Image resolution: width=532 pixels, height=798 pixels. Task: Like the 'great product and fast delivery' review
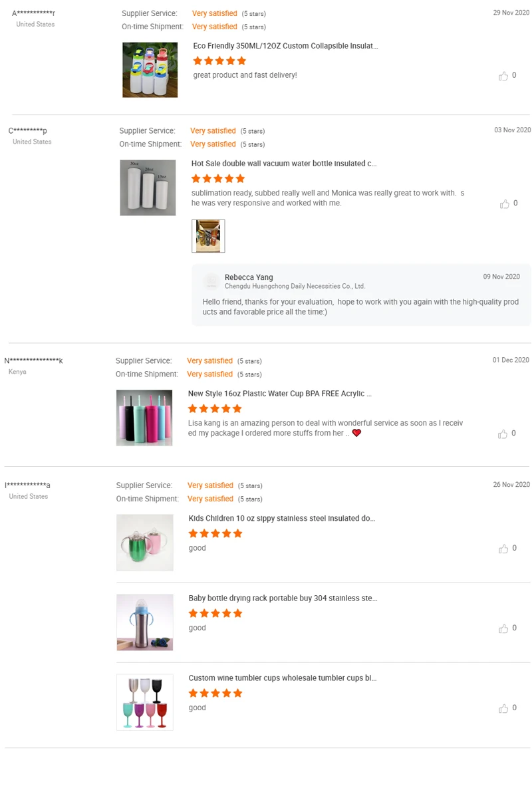point(503,76)
